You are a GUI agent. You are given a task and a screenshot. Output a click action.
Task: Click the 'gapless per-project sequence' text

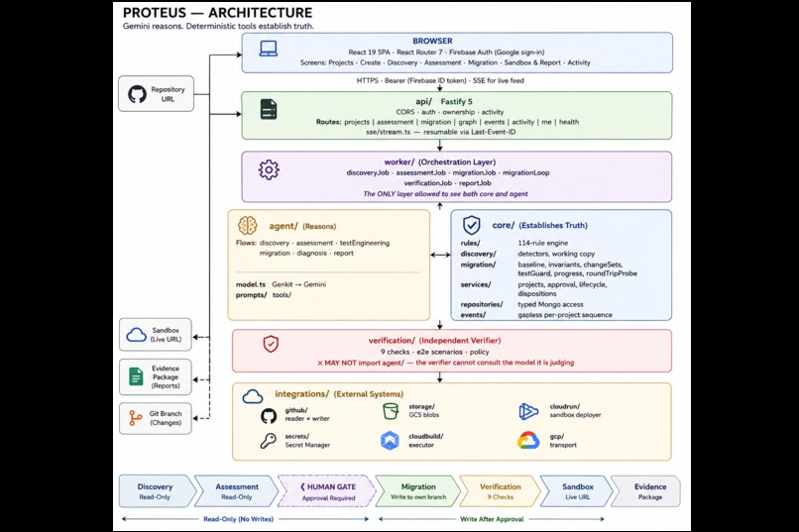point(565,315)
